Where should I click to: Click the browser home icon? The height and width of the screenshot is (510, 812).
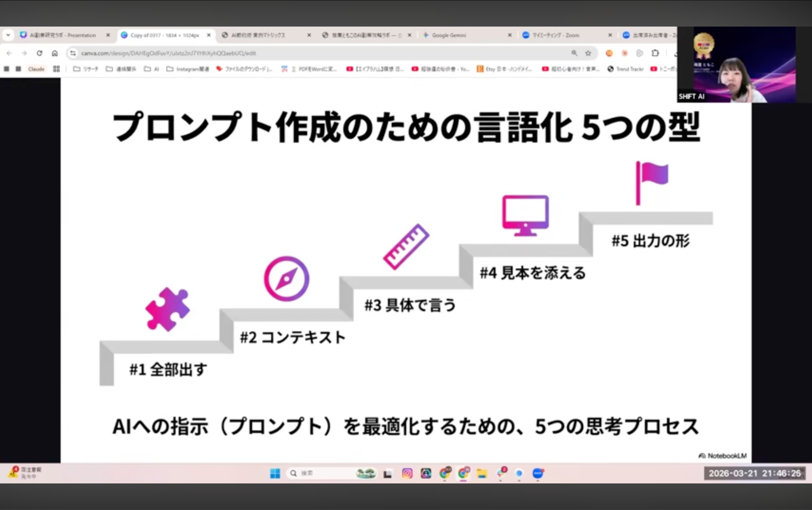[55, 53]
